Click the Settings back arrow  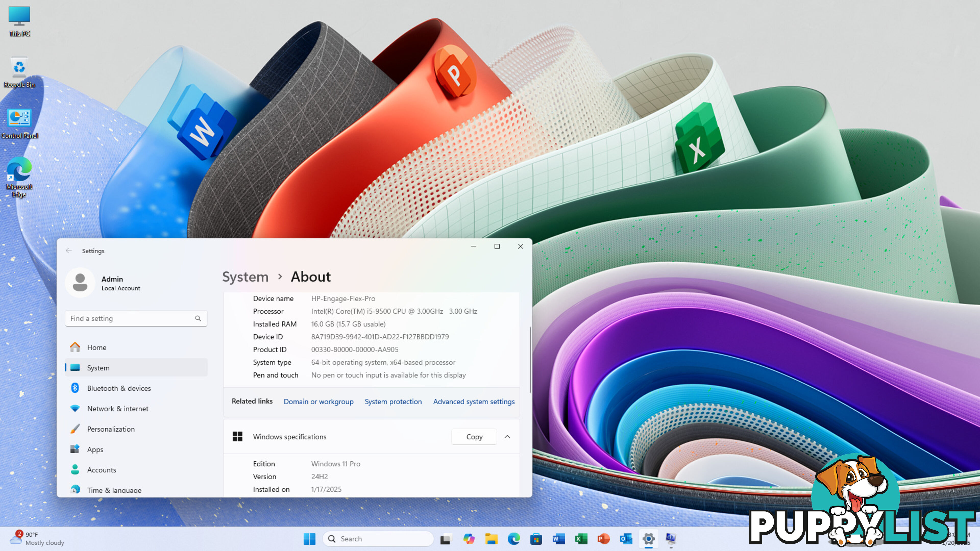69,251
